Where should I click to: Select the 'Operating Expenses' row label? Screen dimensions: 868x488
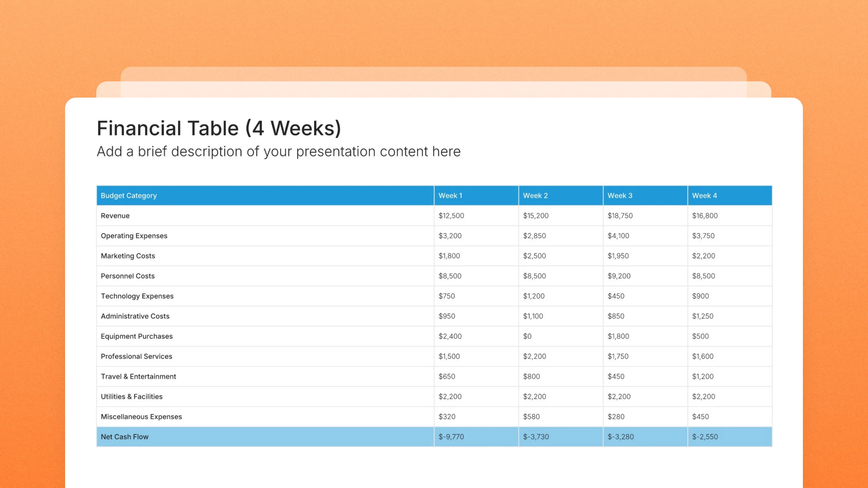click(134, 236)
